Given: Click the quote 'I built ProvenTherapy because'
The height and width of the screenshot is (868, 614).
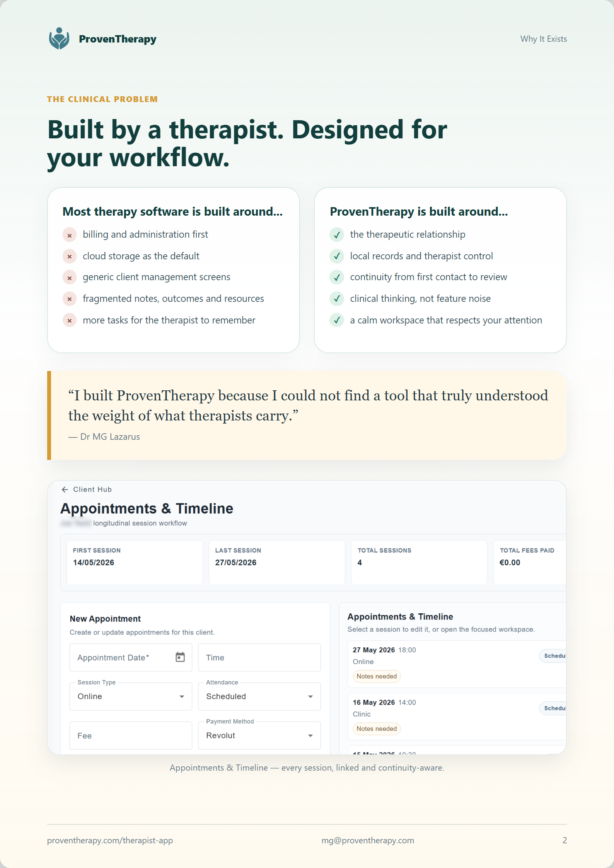Looking at the screenshot, I should [x=308, y=405].
